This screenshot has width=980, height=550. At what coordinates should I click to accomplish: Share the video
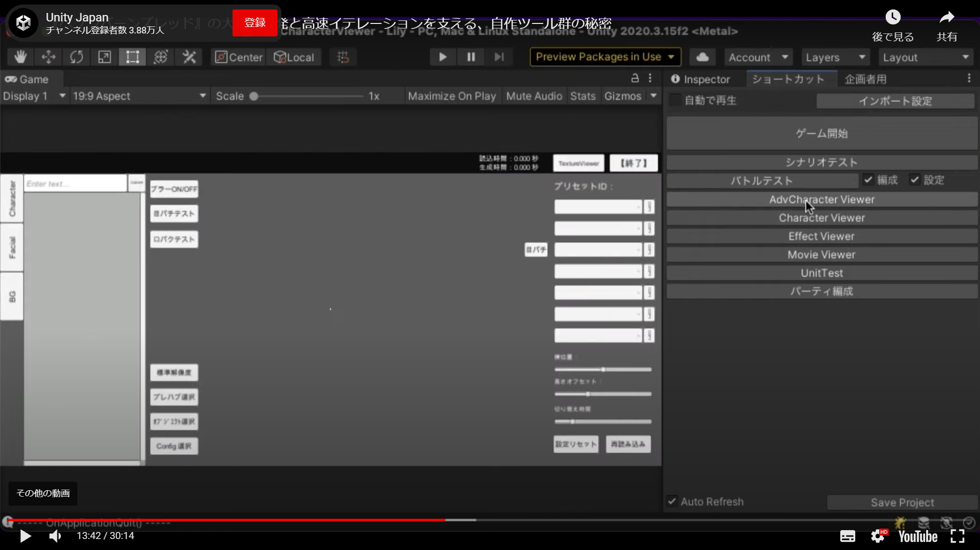click(x=947, y=26)
